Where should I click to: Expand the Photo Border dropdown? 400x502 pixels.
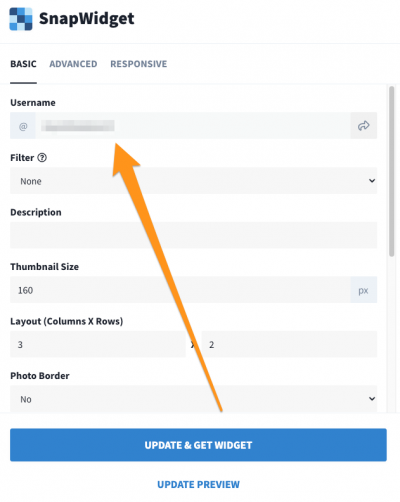pos(193,399)
